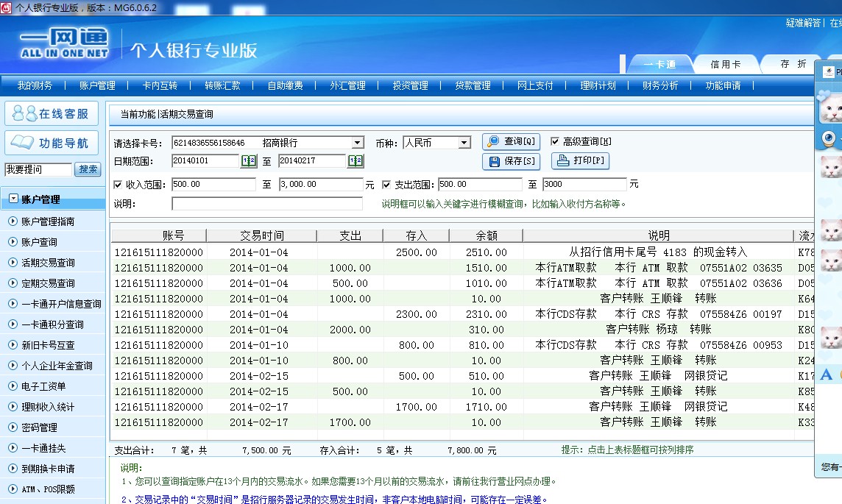842x504 pixels.
Task: Open online customer service (在线客服)
Action: coord(52,113)
